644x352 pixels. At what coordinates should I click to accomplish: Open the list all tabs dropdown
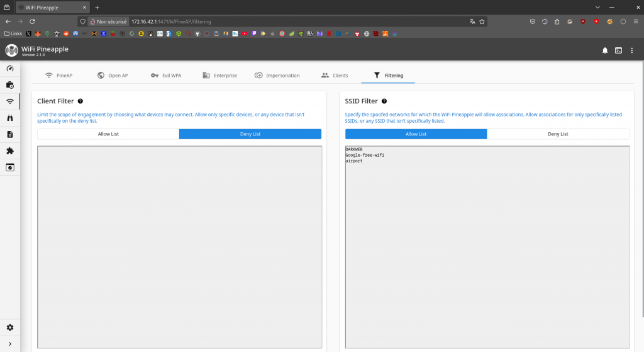pos(597,8)
